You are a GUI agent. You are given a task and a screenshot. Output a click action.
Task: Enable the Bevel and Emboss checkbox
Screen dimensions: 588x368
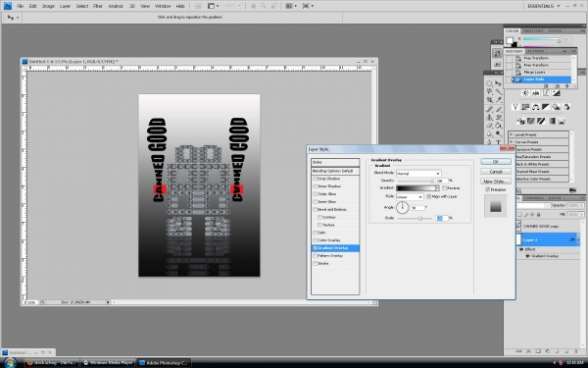(316, 210)
